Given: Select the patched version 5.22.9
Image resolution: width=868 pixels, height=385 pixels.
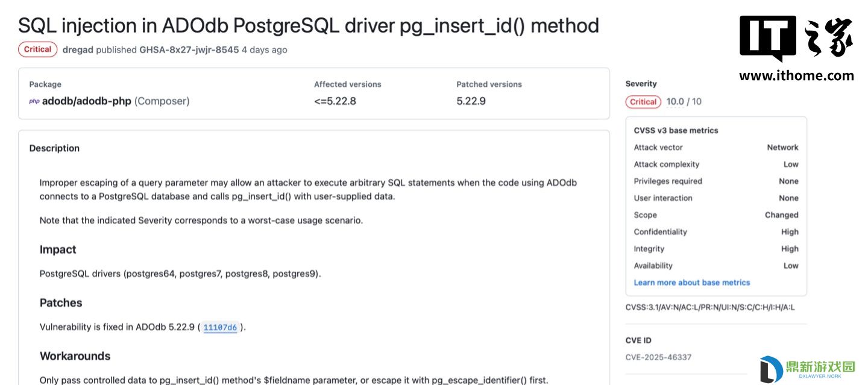Looking at the screenshot, I should [471, 101].
